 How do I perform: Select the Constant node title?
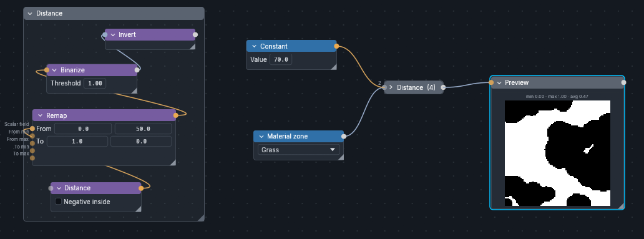click(x=274, y=46)
